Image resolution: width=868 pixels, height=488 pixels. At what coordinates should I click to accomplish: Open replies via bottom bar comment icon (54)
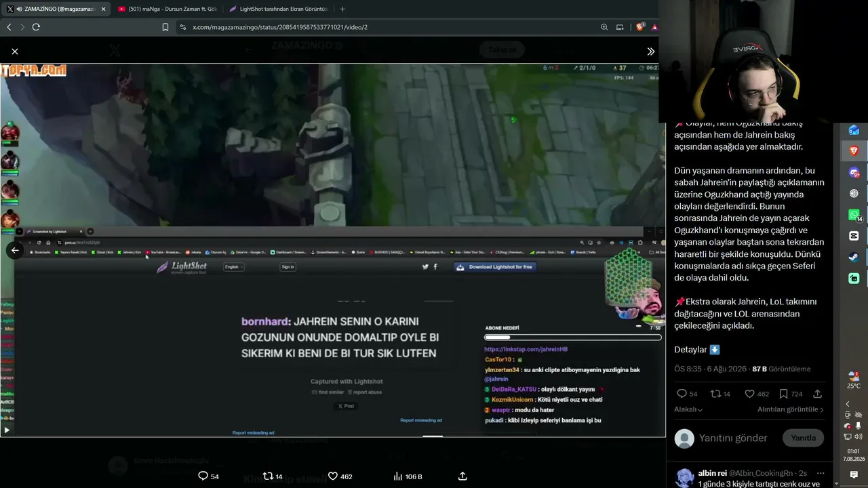click(x=208, y=476)
